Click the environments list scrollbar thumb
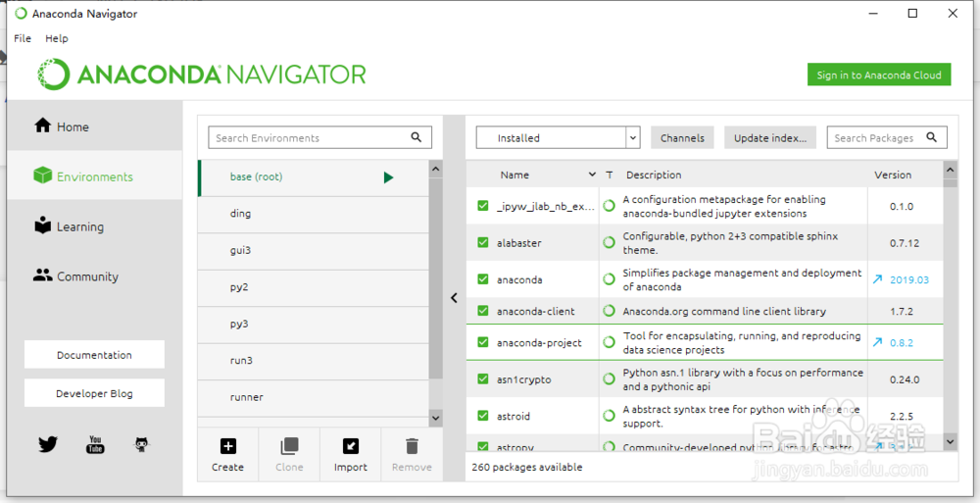980x503 pixels. 436,278
